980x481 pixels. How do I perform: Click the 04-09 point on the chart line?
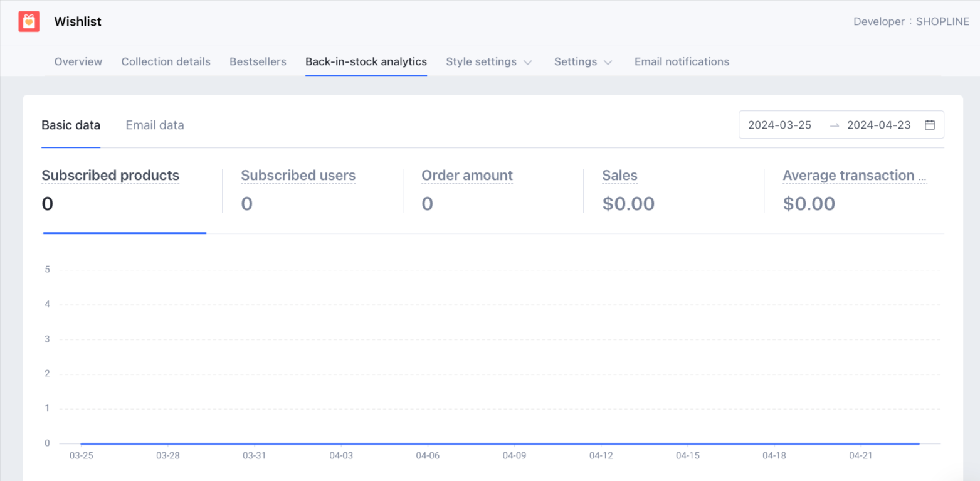514,443
